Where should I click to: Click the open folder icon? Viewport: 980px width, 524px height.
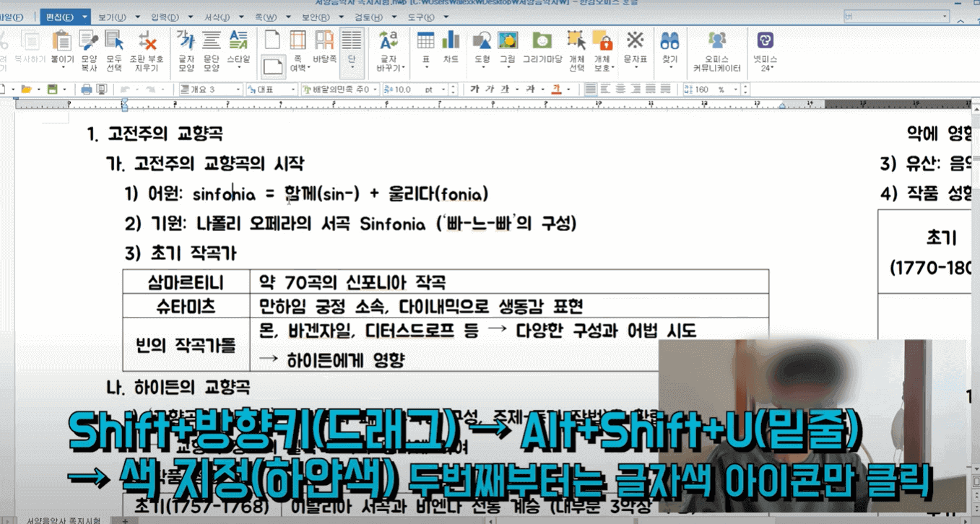pyautogui.click(x=26, y=89)
